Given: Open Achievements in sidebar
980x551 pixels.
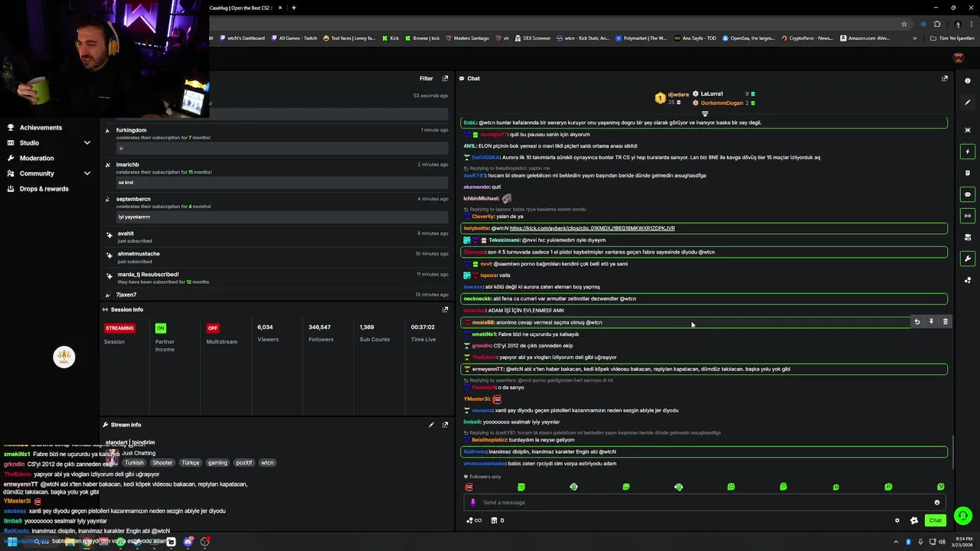Looking at the screenshot, I should pyautogui.click(x=41, y=128).
